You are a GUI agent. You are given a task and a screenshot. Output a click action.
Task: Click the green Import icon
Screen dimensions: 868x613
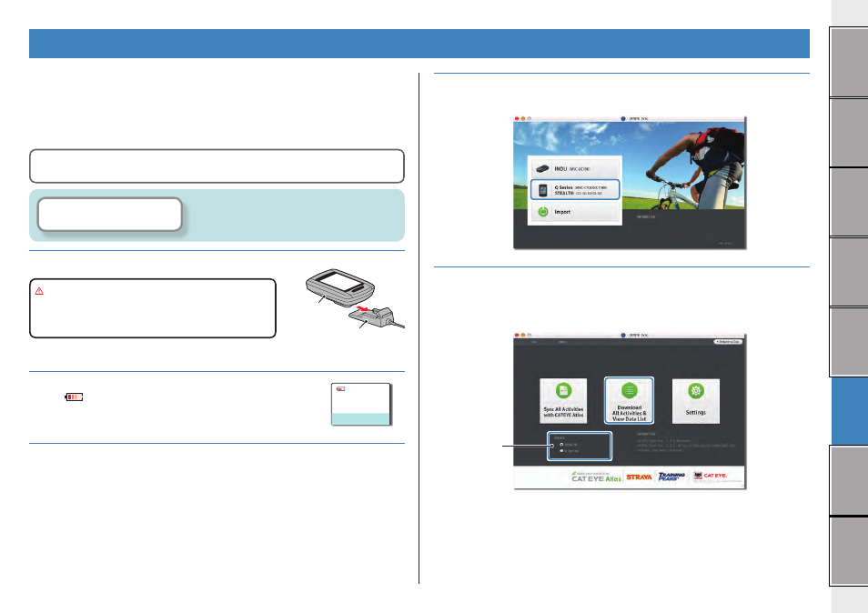coord(543,212)
